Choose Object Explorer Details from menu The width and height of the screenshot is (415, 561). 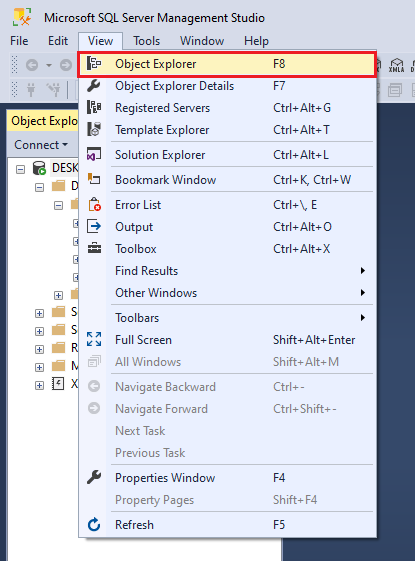pos(227,86)
